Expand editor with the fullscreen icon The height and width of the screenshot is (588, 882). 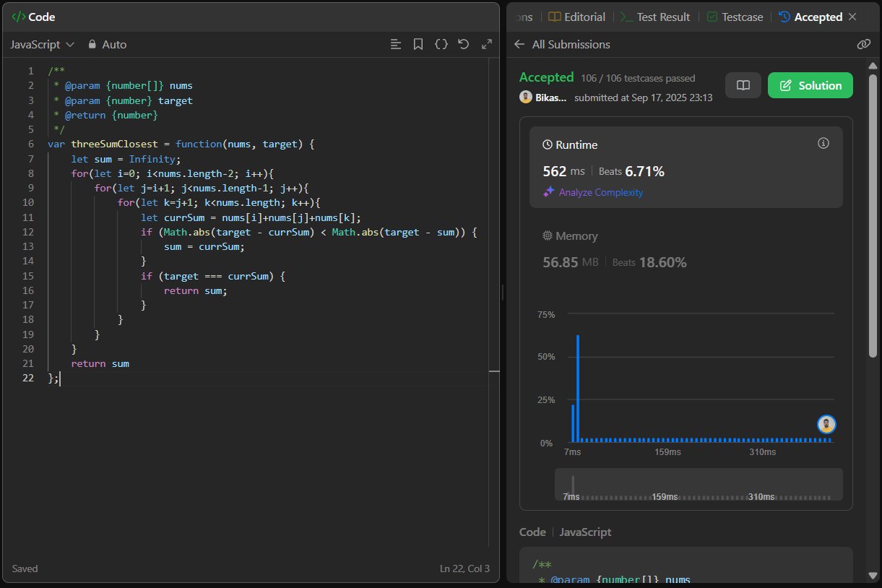pos(487,44)
